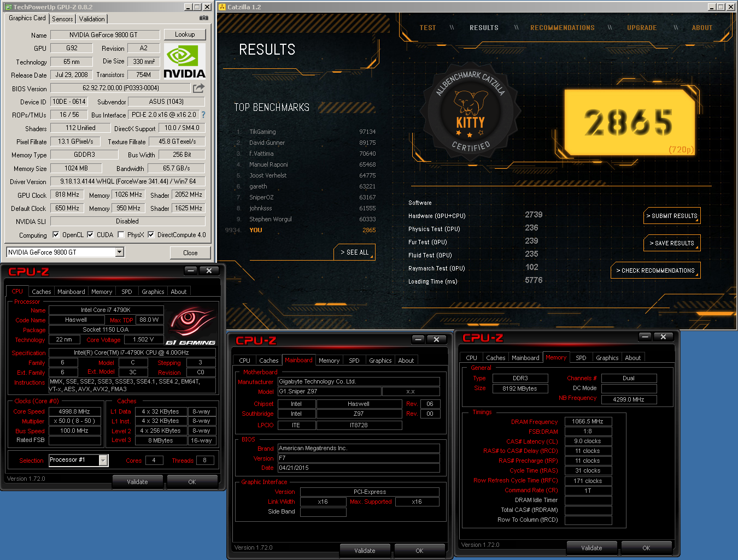
Task: Enable the PhysX checkbox in GPU-Z
Action: [x=121, y=235]
